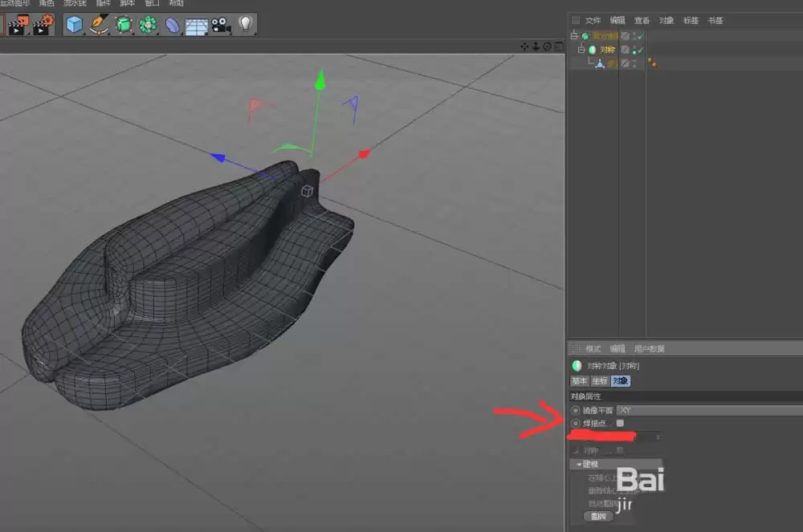
Task: Click the visibility dot beside the child mesh
Action: click(x=634, y=61)
